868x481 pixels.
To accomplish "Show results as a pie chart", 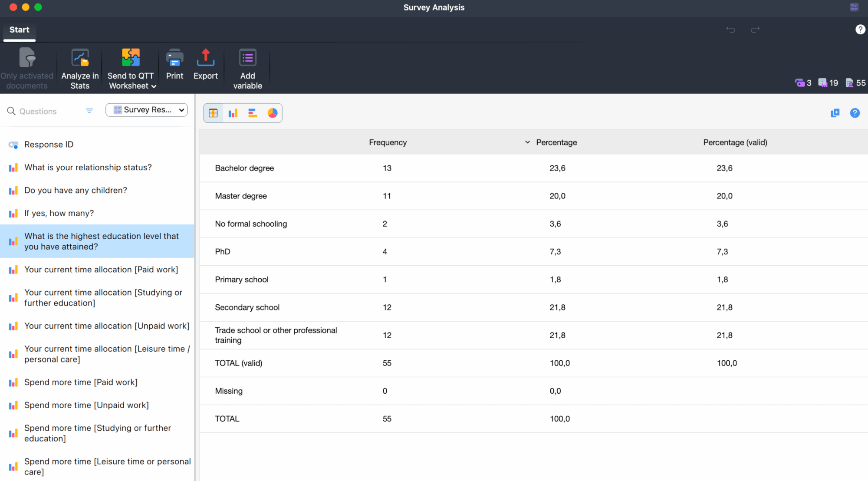I will 273,113.
